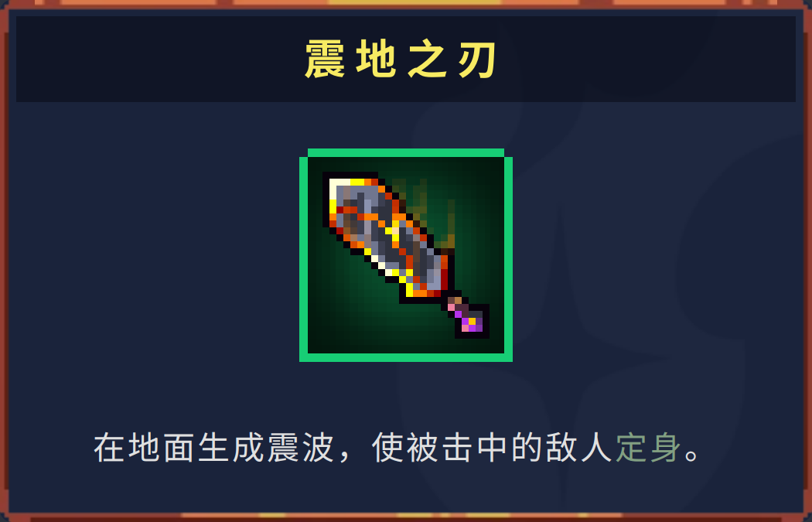Viewport: 812px width, 522px height.
Task: Click the gold segment on the top border
Action: tap(415, 2)
